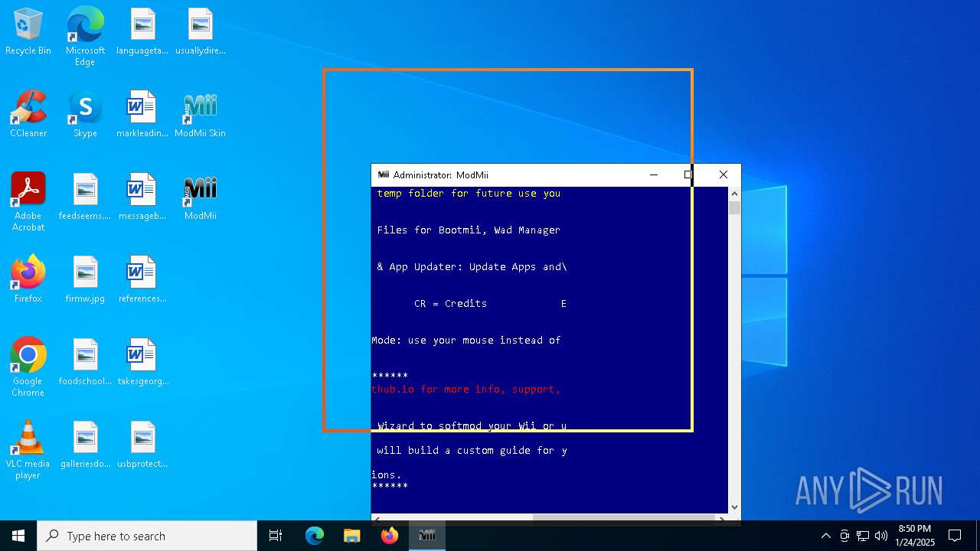980x551 pixels.
Task: Select the firmw.jpg image file
Action: (85, 280)
